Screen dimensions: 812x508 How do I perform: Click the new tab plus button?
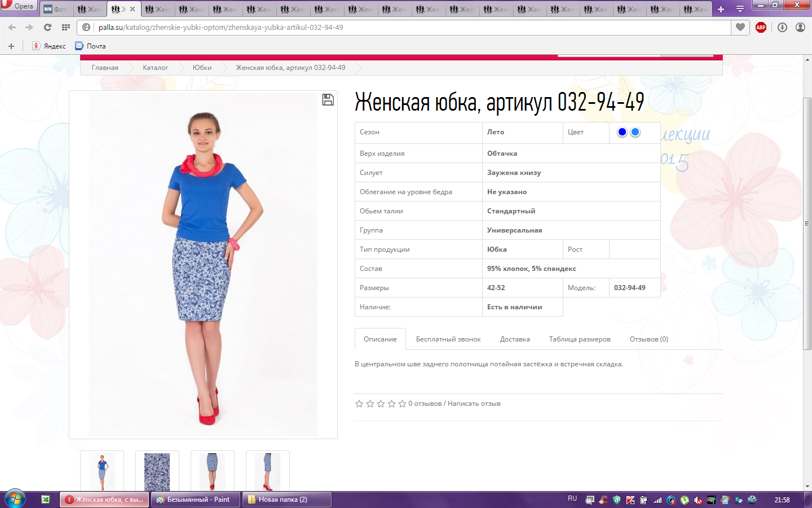pos(721,9)
